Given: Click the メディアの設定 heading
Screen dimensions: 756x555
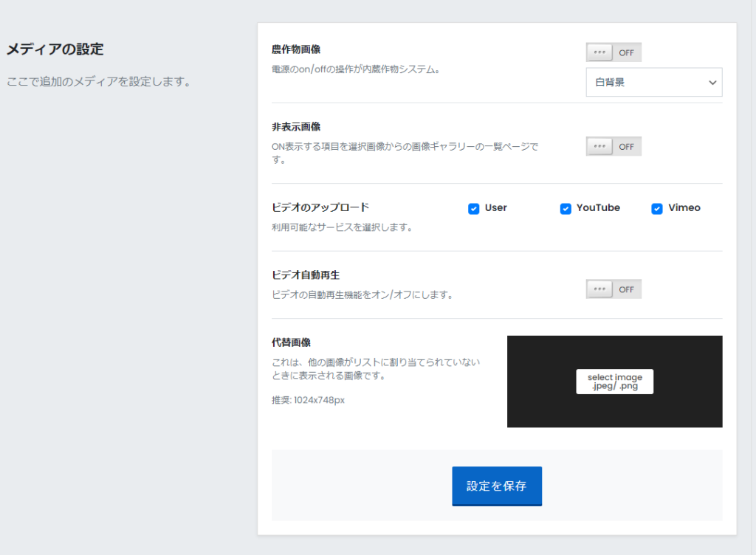Looking at the screenshot, I should tap(55, 49).
